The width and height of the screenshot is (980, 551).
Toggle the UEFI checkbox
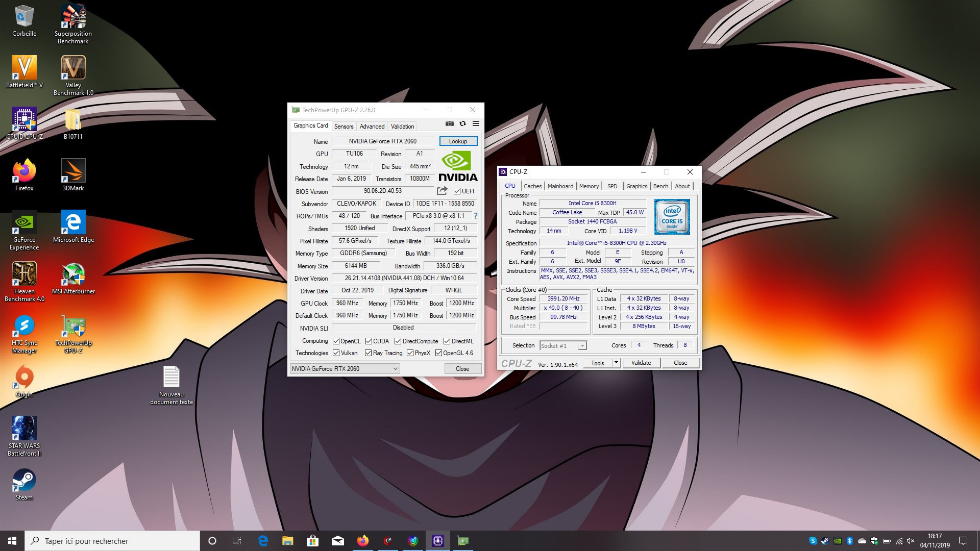457,191
